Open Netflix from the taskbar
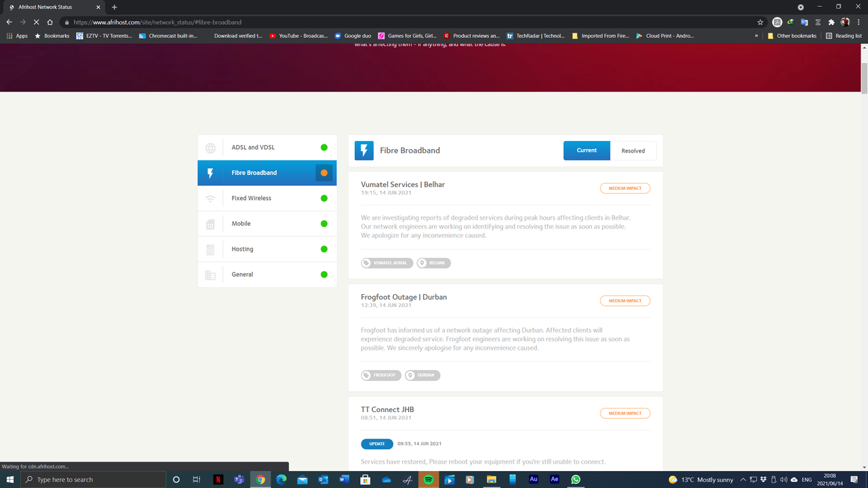The image size is (868, 488). coord(218,479)
